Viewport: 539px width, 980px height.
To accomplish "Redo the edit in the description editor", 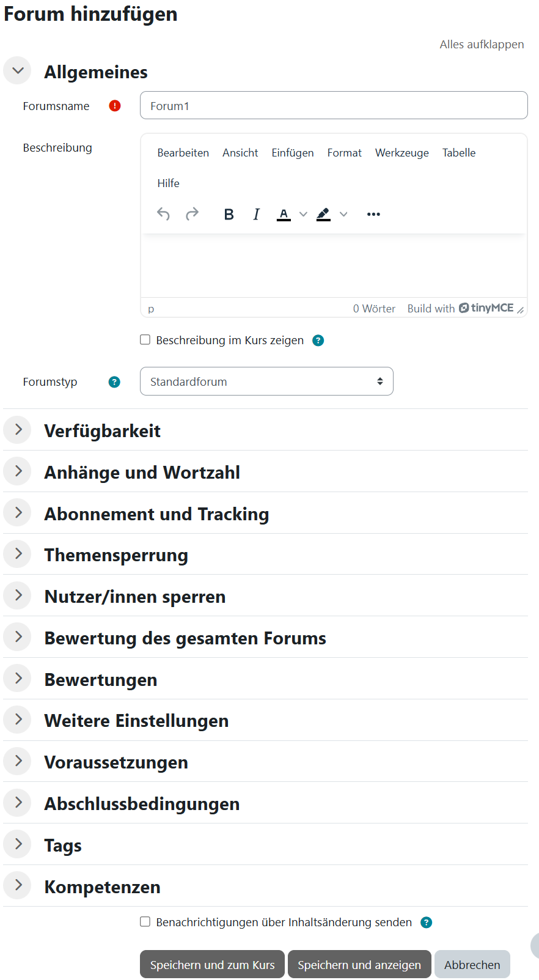I will click(192, 214).
